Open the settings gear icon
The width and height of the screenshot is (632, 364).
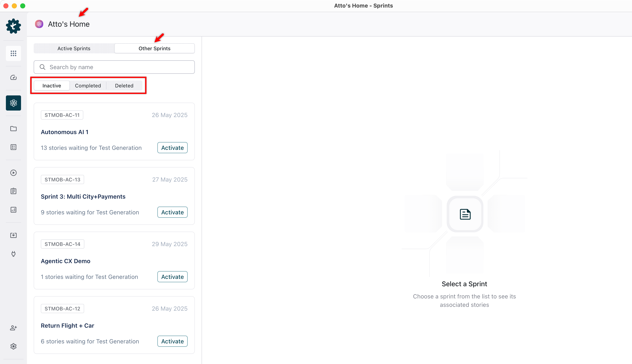pyautogui.click(x=13, y=346)
